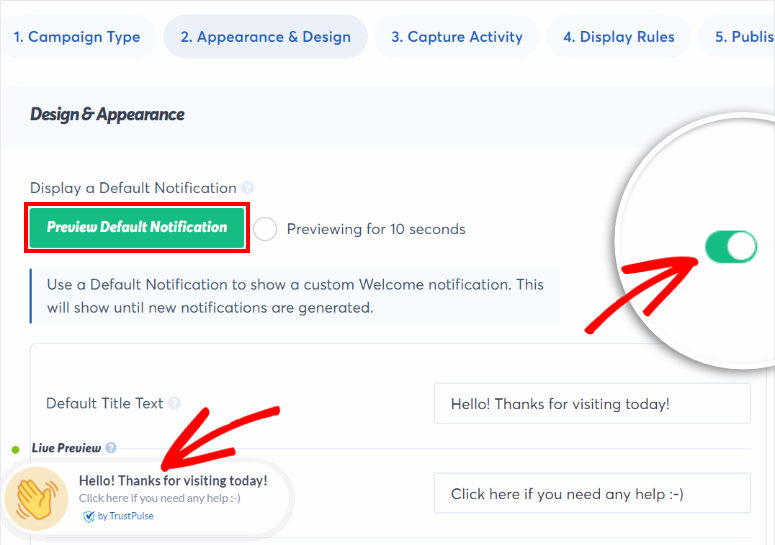This screenshot has width=775, height=545.
Task: Click help icon next to Display a Default Notification
Action: pos(247,188)
